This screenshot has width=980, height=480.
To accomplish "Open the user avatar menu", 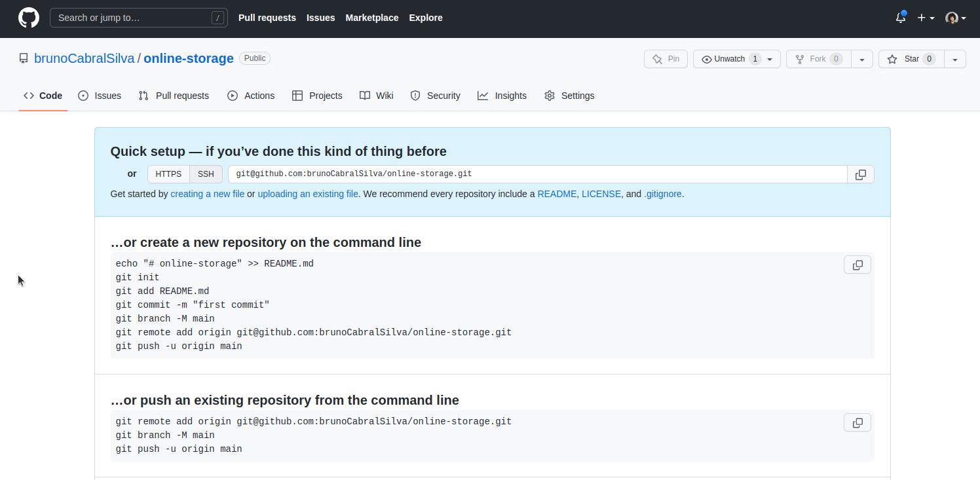I will pos(956,18).
